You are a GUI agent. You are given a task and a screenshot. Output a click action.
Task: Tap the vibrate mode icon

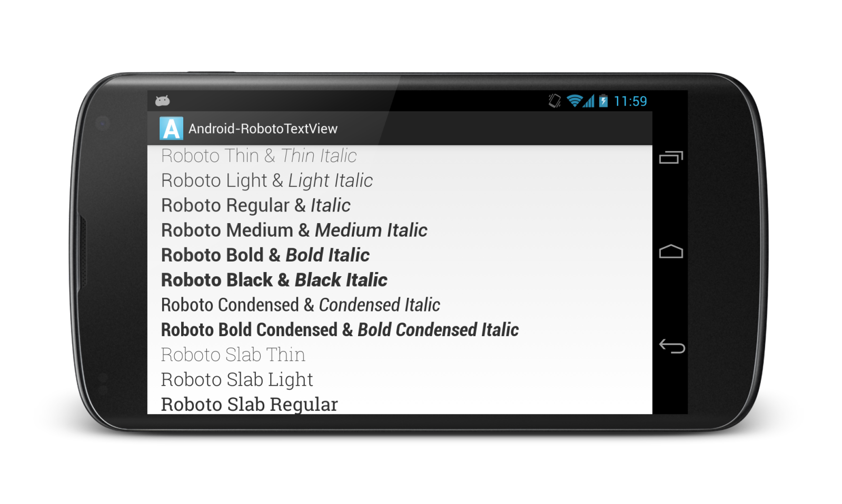(x=554, y=100)
